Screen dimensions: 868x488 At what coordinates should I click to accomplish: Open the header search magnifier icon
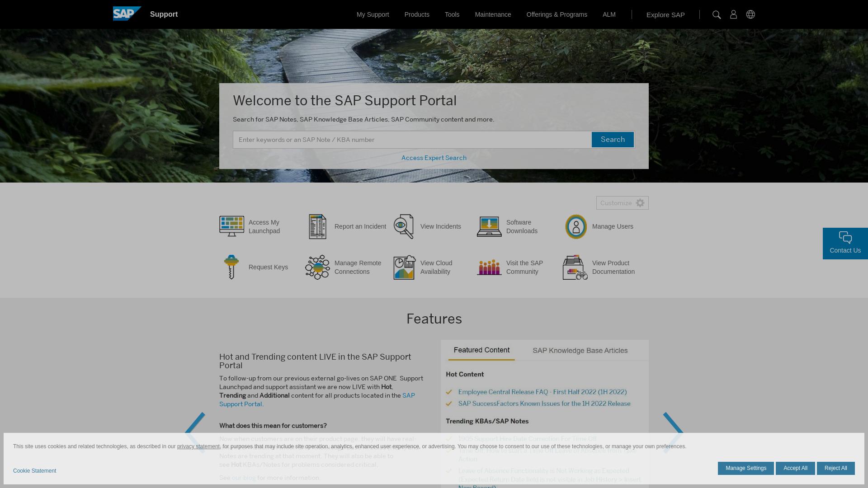[717, 14]
